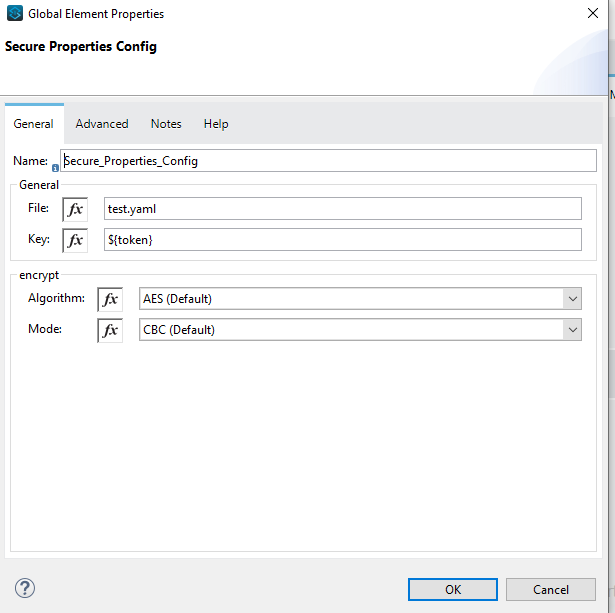This screenshot has width=615, height=613.
Task: Select the General tab
Action: [33, 124]
